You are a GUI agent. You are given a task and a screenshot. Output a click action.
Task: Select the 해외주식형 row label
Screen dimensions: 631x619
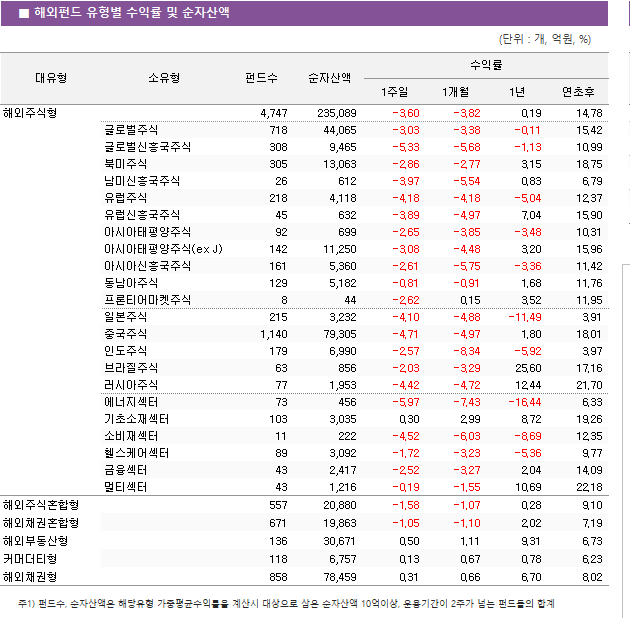pos(30,113)
